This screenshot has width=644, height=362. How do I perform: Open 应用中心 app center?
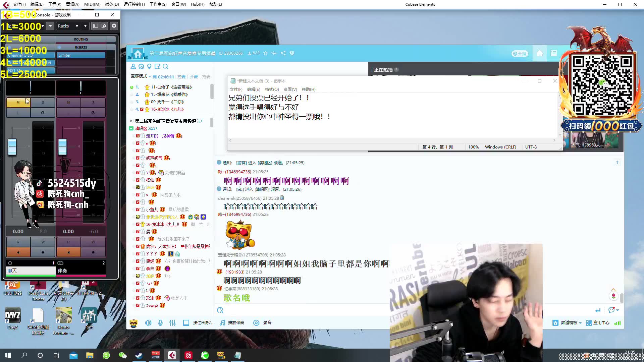[598, 323]
